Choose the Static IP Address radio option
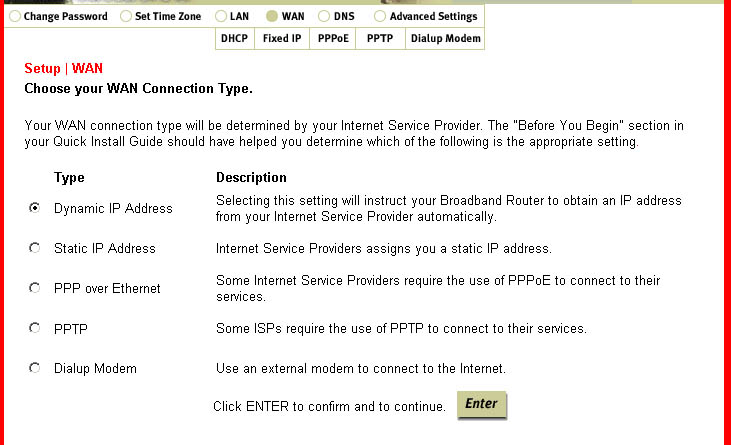The height and width of the screenshot is (445, 731). (x=35, y=247)
